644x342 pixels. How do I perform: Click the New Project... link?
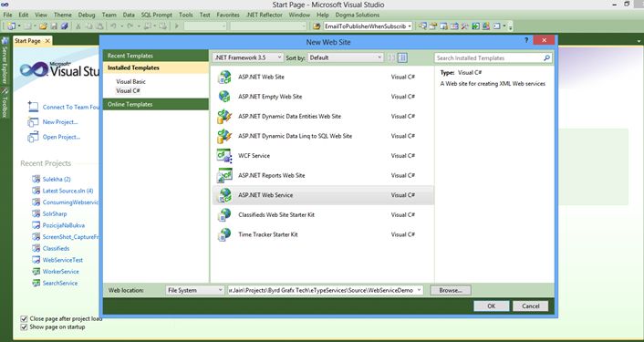coord(60,122)
